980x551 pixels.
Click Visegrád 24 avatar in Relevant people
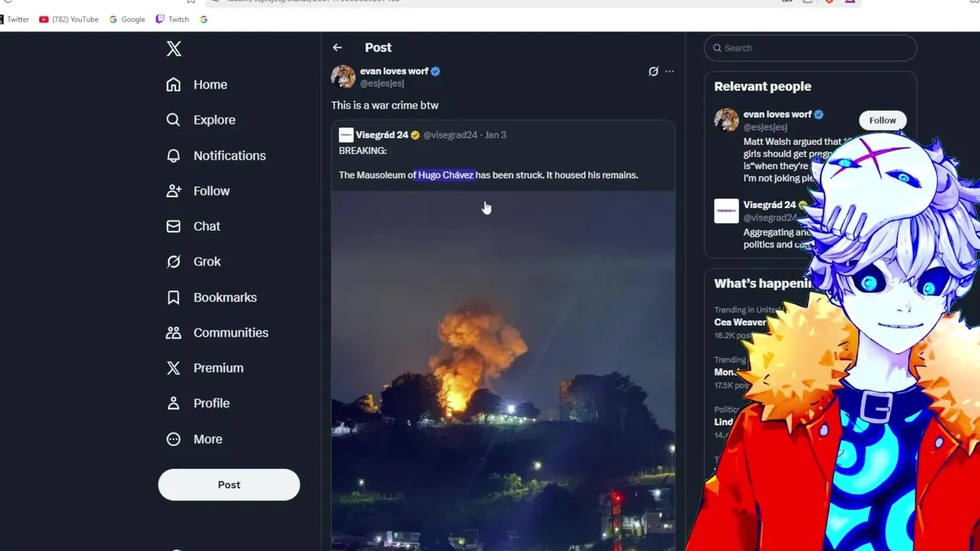[727, 210]
